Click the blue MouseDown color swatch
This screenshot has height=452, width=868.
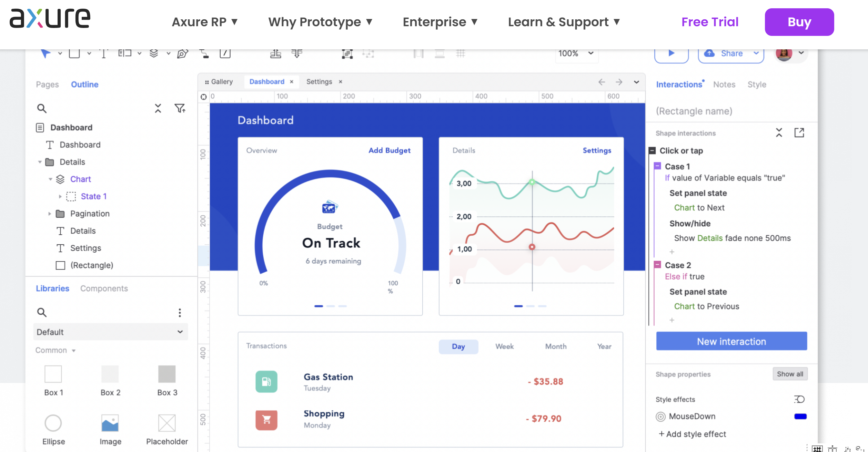click(x=800, y=416)
